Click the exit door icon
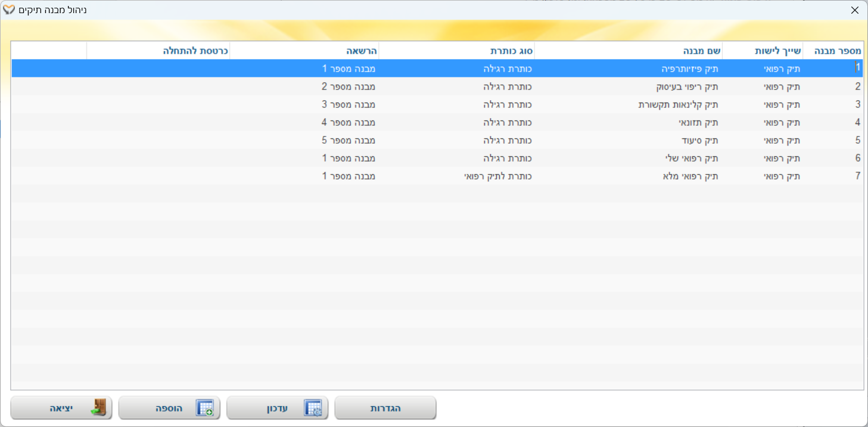The image size is (868, 427). 98,408
